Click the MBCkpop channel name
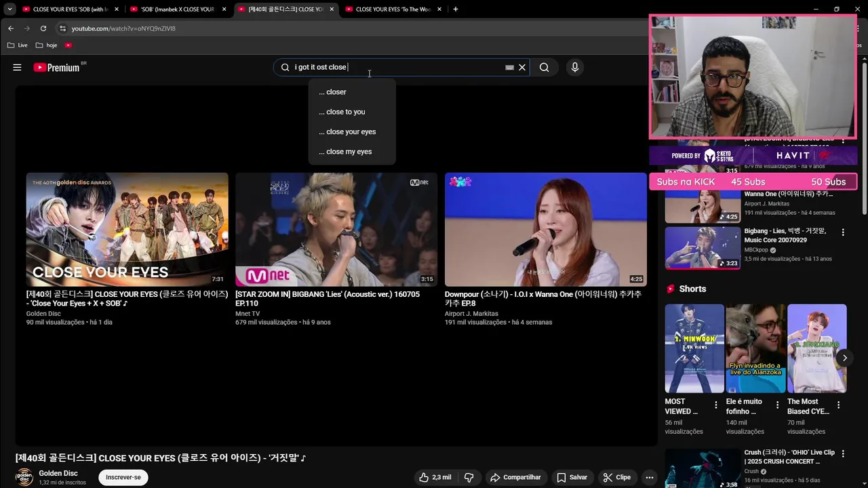Image resolution: width=868 pixels, height=488 pixels. pos(756,250)
